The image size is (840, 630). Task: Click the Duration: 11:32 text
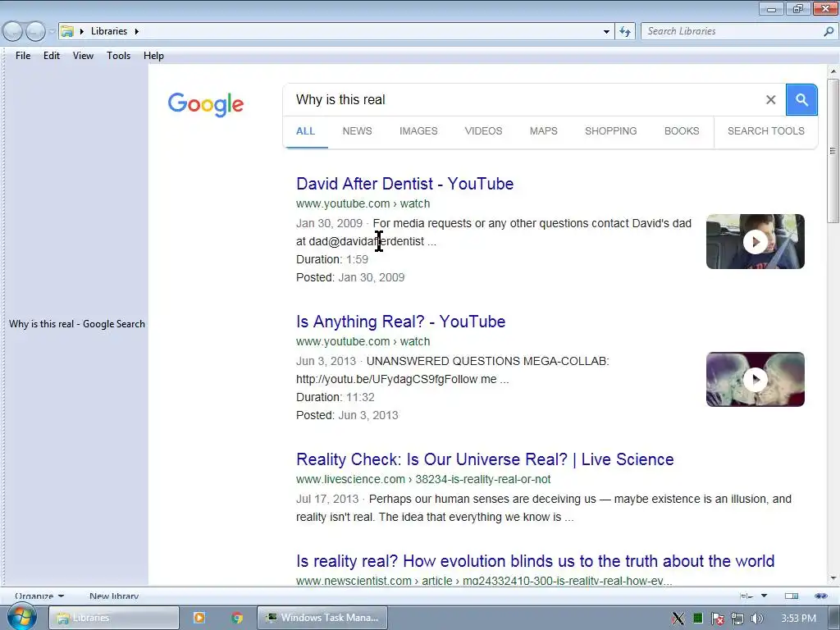click(x=336, y=398)
